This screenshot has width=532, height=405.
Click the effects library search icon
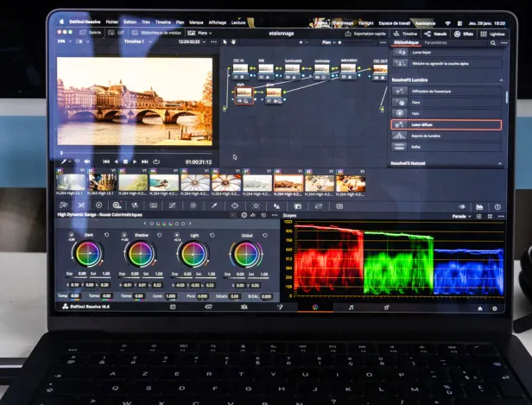tap(492, 42)
